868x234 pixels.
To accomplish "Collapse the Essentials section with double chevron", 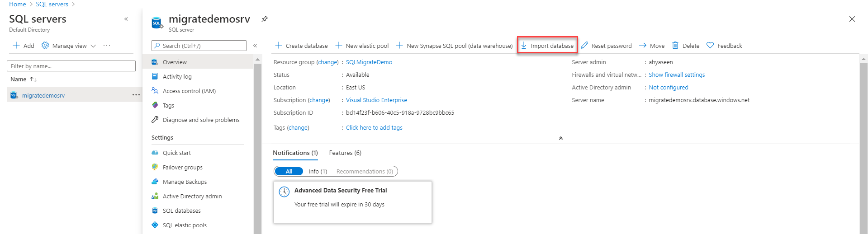I will (x=560, y=138).
